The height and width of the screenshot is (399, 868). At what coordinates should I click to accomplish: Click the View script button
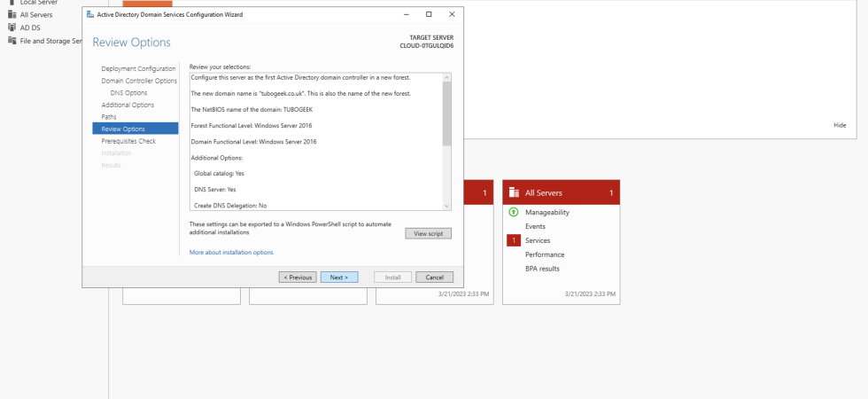(428, 234)
